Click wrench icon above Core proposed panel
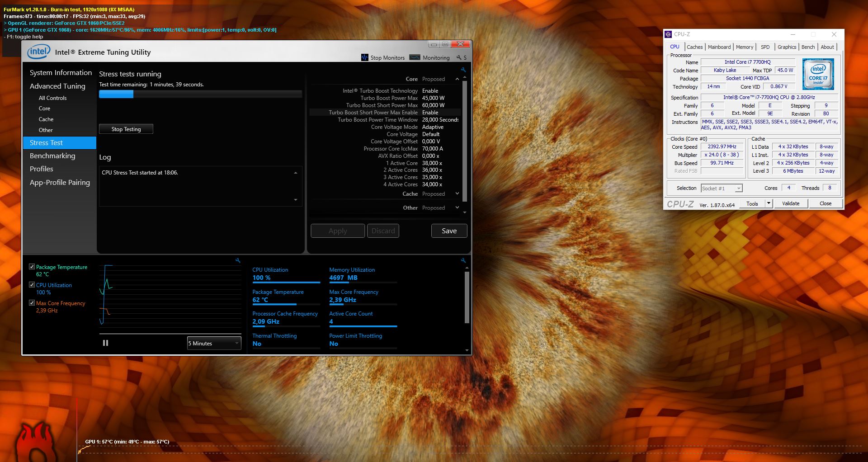 (463, 70)
